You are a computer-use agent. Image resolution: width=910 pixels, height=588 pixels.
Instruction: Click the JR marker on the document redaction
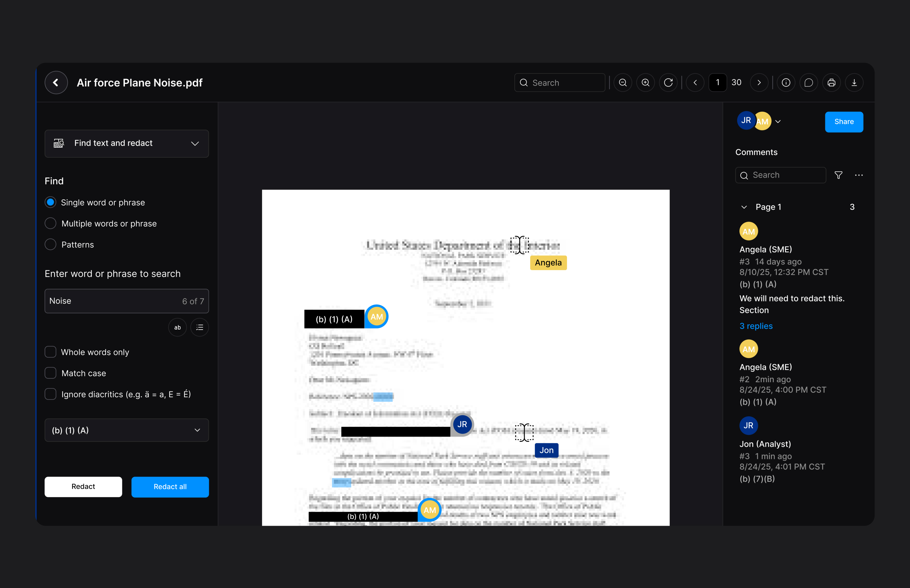[462, 424]
